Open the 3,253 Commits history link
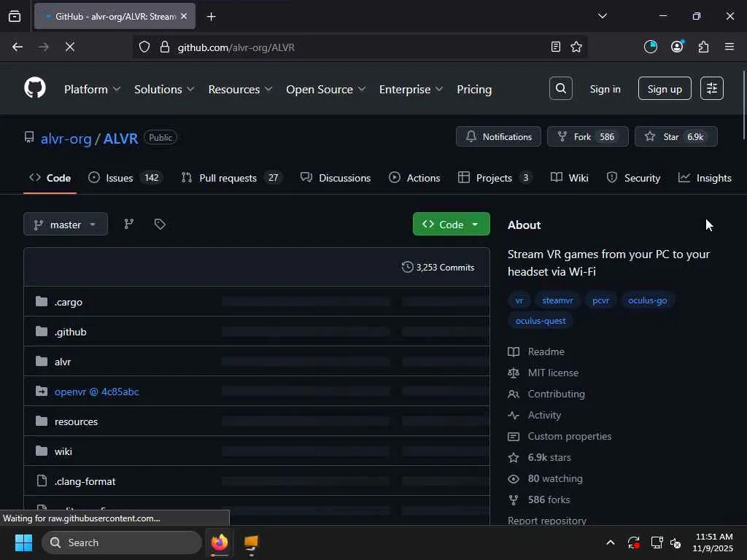This screenshot has height=560, width=747. 438,267
